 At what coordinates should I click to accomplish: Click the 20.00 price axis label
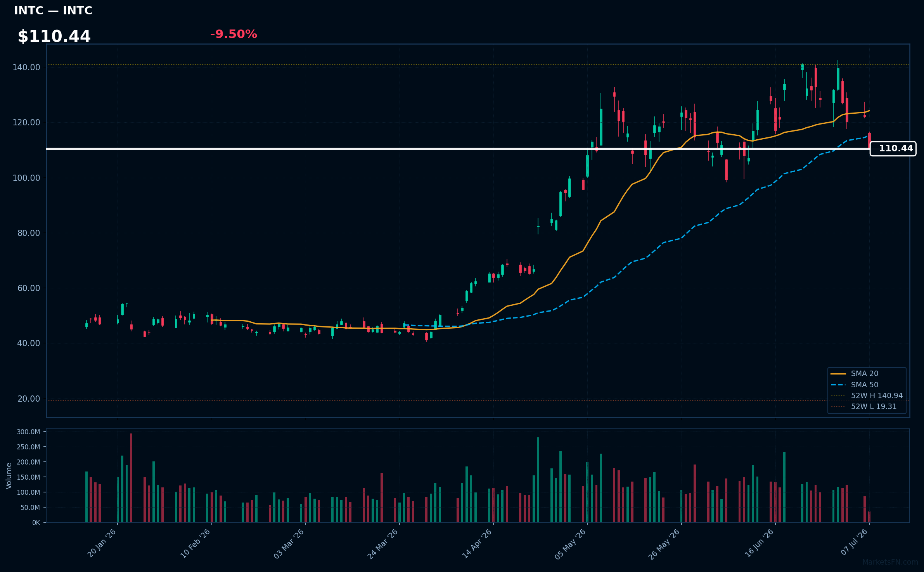[29, 399]
